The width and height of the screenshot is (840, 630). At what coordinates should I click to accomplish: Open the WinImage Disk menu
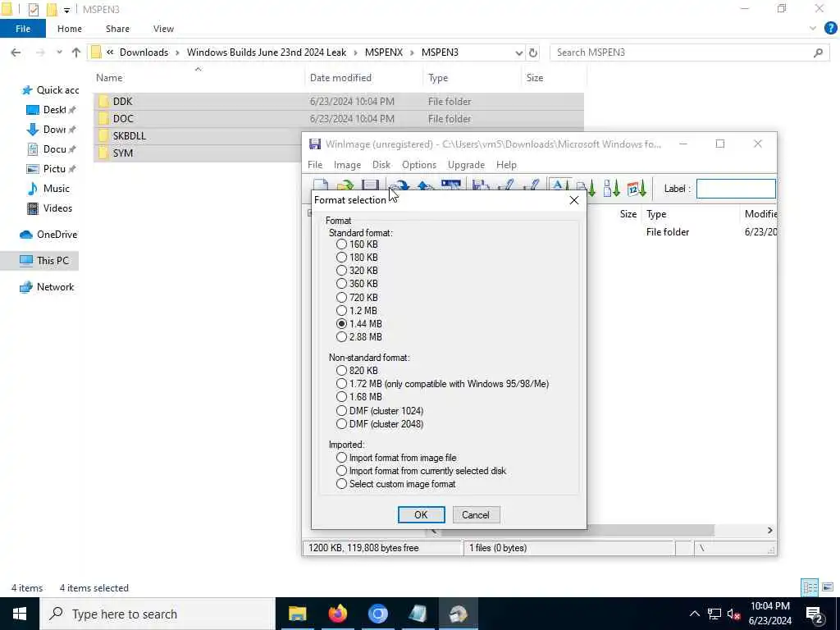click(381, 165)
